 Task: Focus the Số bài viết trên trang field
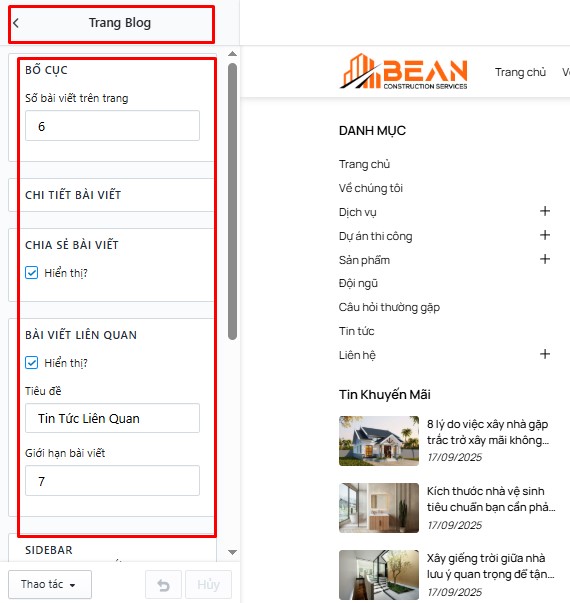[112, 126]
